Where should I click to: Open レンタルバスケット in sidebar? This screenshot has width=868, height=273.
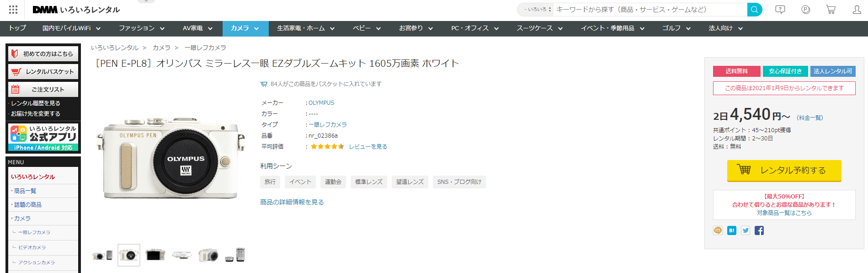point(43,71)
